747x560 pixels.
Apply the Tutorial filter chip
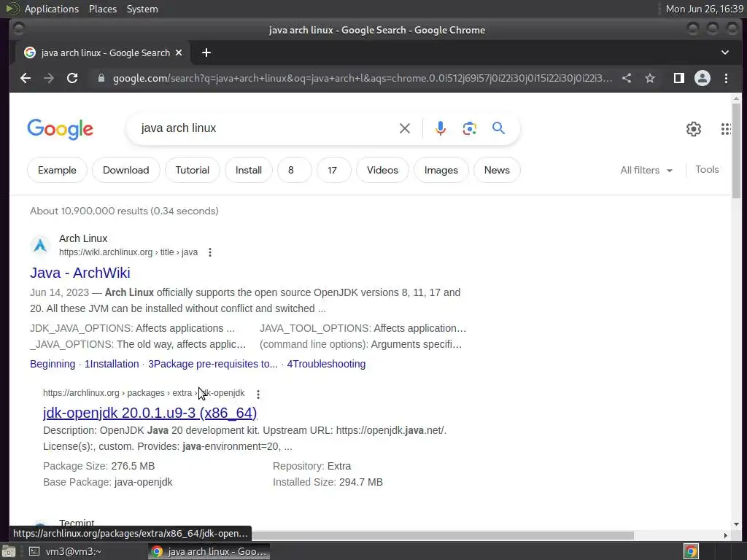[193, 170]
